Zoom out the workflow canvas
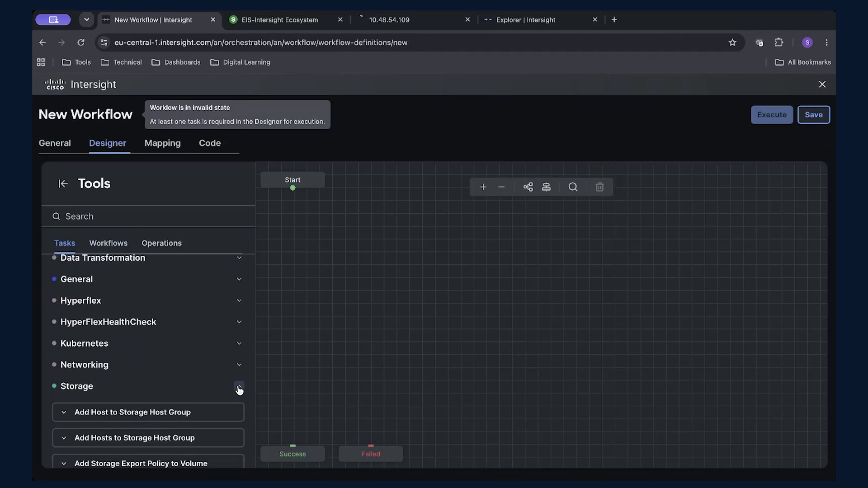Screen dimensions: 868x488 click(501, 187)
